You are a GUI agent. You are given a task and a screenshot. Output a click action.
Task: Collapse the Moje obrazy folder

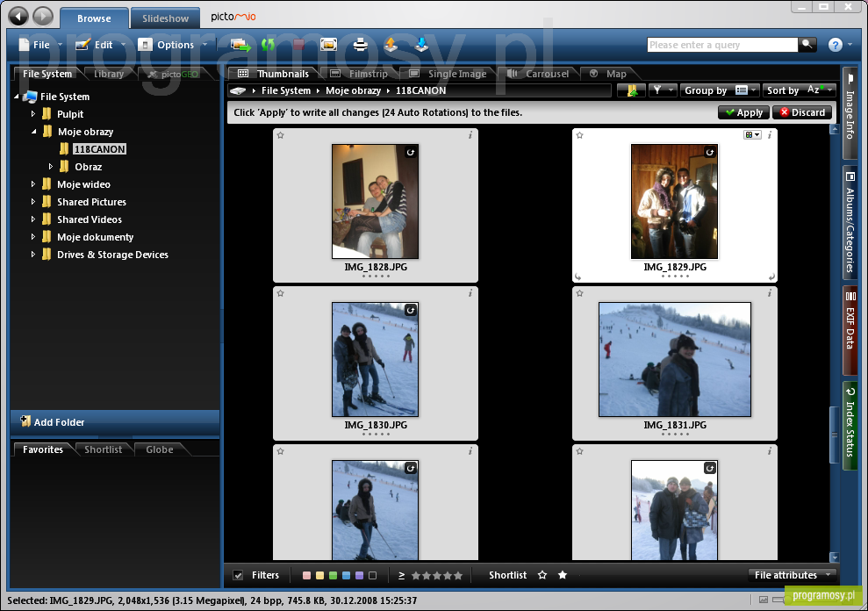[x=33, y=132]
